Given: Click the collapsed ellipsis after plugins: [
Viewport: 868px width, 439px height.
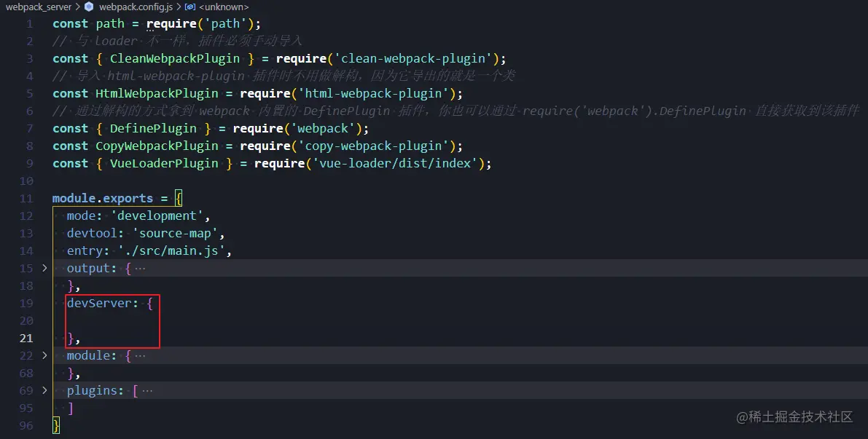Looking at the screenshot, I should pyautogui.click(x=147, y=390).
